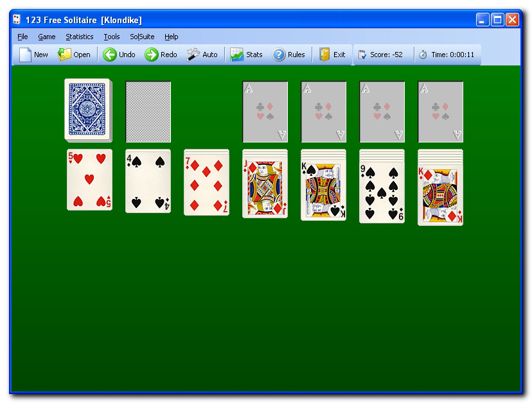Image resolution: width=532 pixels, height=403 pixels.
Task: Click the Open button label
Action: click(x=82, y=55)
